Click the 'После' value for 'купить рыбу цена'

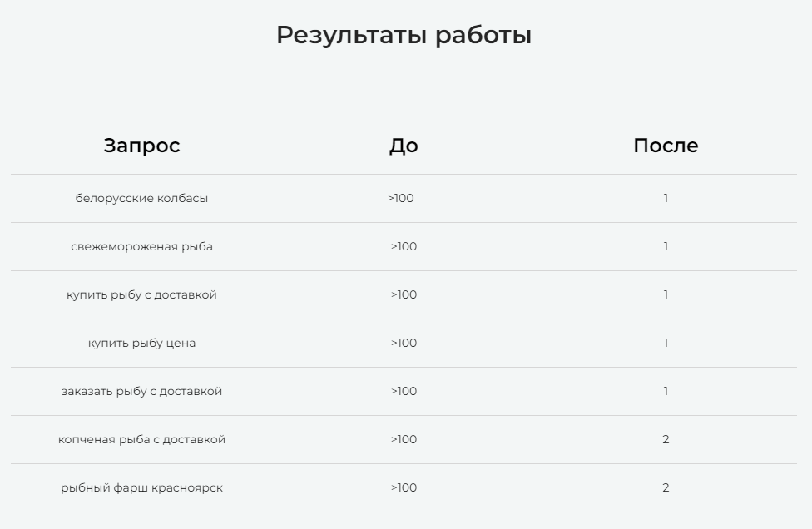tap(666, 343)
